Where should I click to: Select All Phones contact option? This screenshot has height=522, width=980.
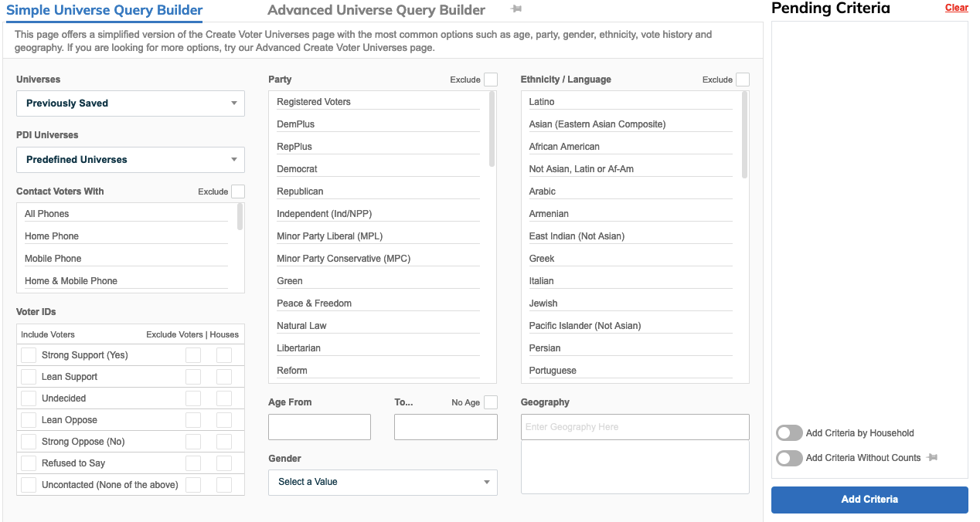(126, 214)
